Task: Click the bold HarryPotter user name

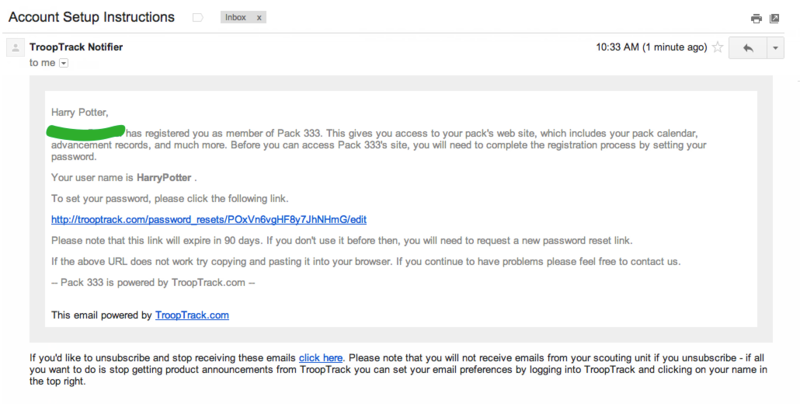Action: point(164,178)
